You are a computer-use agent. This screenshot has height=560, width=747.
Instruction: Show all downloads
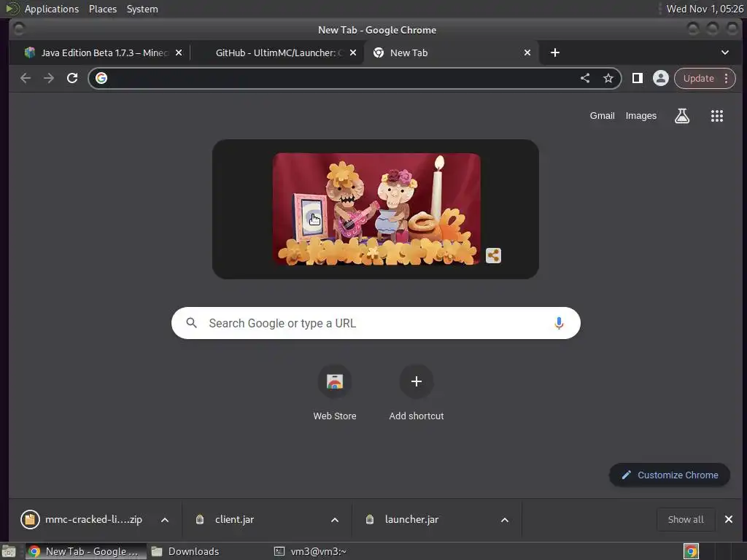(686, 519)
